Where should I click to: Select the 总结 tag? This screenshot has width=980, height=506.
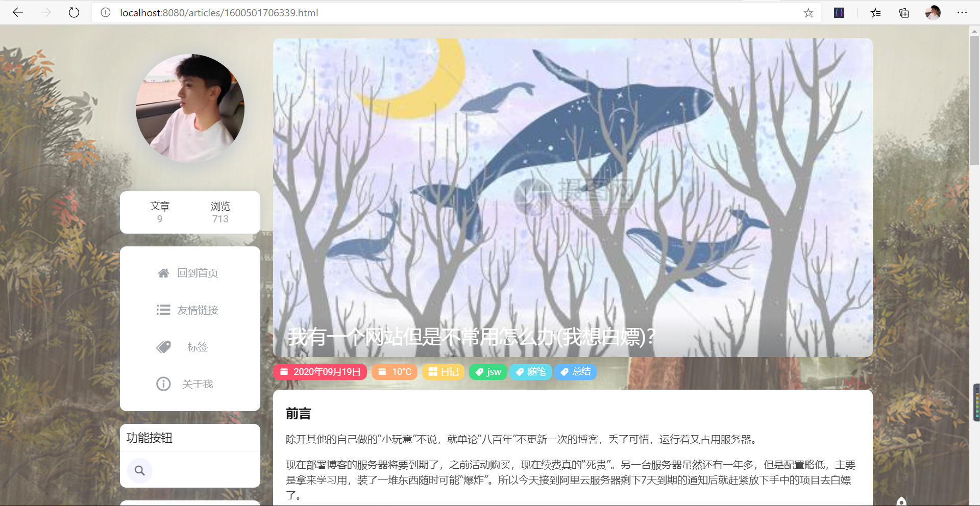click(575, 372)
